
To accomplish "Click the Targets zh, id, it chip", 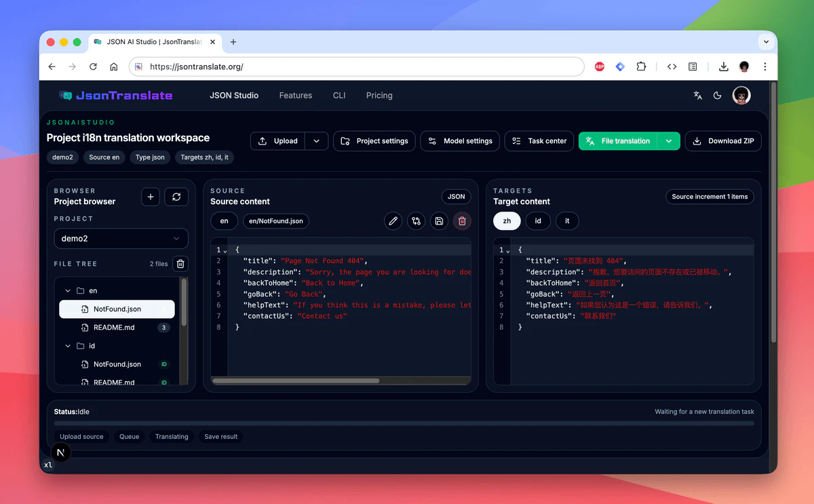I will tap(204, 157).
